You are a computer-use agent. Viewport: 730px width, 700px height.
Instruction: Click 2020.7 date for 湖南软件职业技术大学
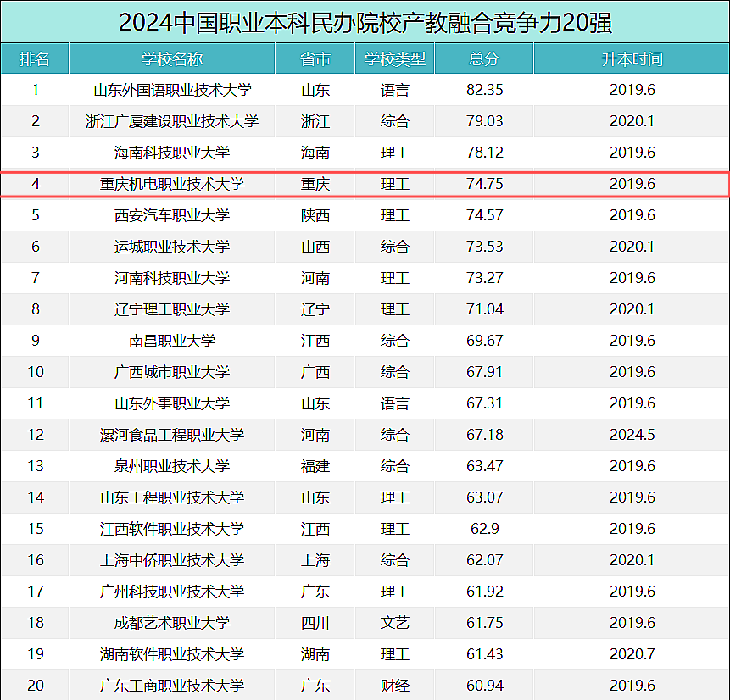[x=632, y=654]
